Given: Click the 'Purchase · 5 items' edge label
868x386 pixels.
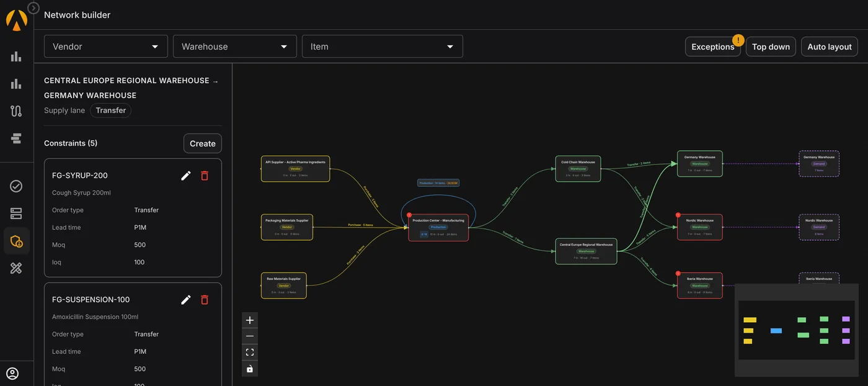Looking at the screenshot, I should coord(360,225).
